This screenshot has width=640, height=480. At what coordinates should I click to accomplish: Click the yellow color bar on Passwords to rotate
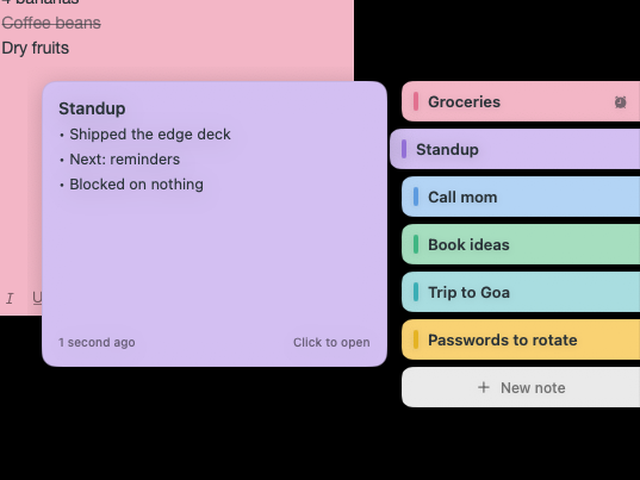[416, 340]
